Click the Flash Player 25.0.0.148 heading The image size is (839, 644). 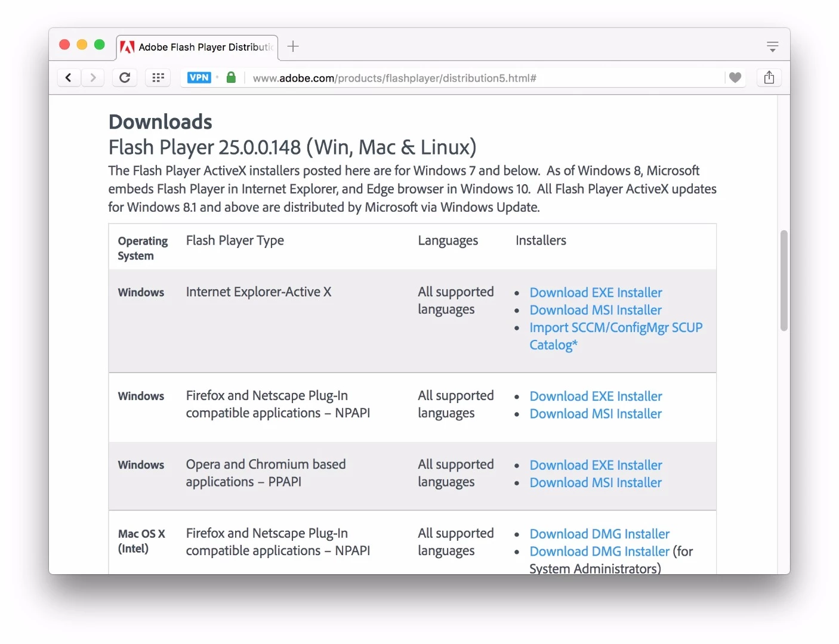pyautogui.click(x=292, y=147)
